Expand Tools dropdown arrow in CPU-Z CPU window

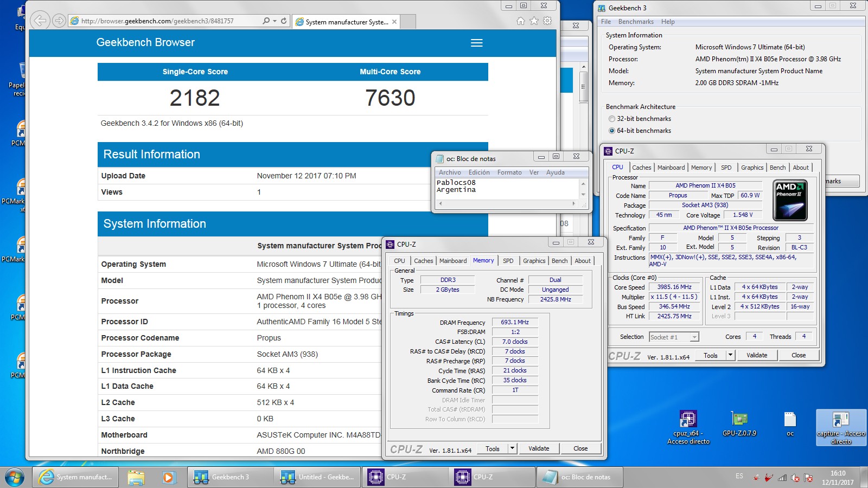730,355
